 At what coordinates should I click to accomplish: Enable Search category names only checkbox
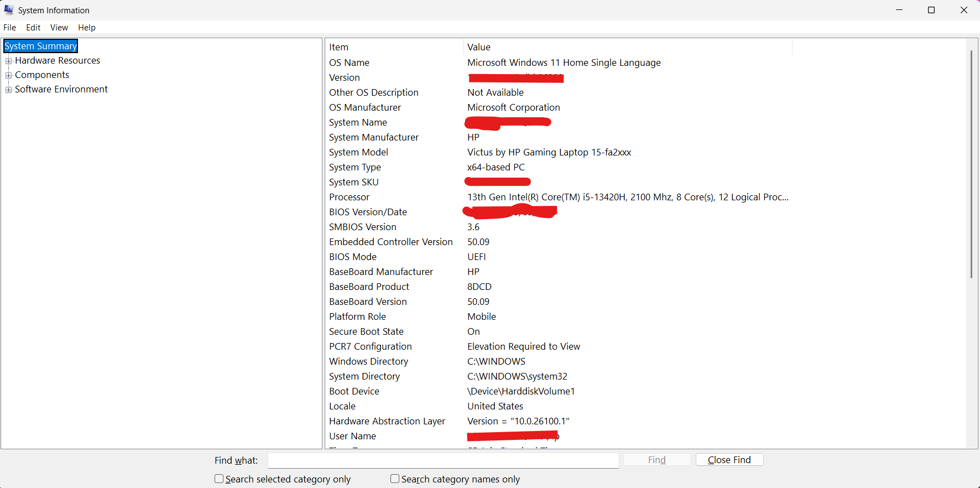point(395,479)
